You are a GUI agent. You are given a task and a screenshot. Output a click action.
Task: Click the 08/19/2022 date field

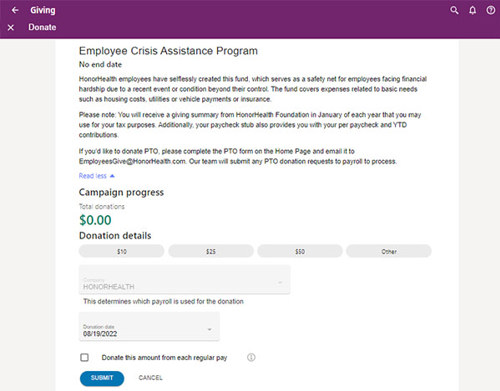pyautogui.click(x=149, y=326)
